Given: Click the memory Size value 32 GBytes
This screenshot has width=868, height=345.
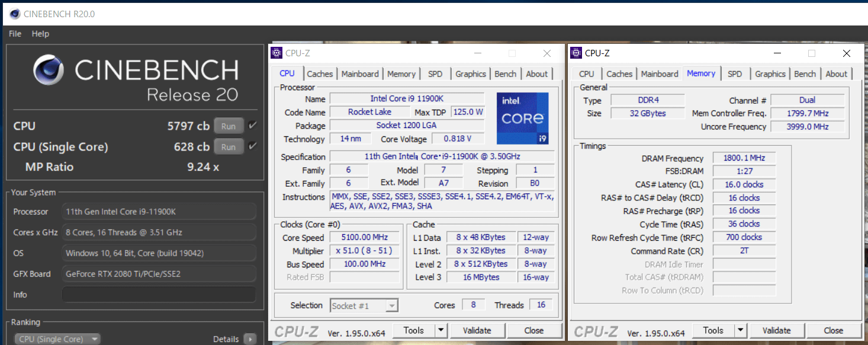Looking at the screenshot, I should coord(648,113).
